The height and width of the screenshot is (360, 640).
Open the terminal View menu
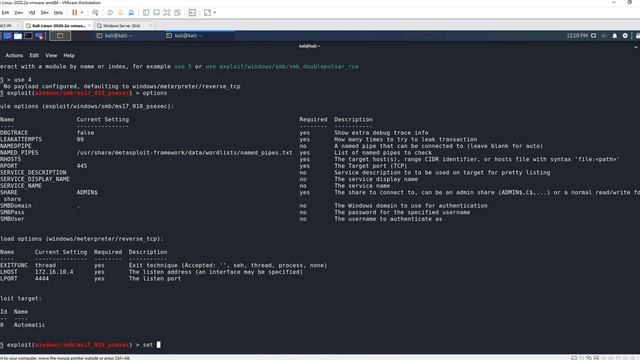[51, 55]
